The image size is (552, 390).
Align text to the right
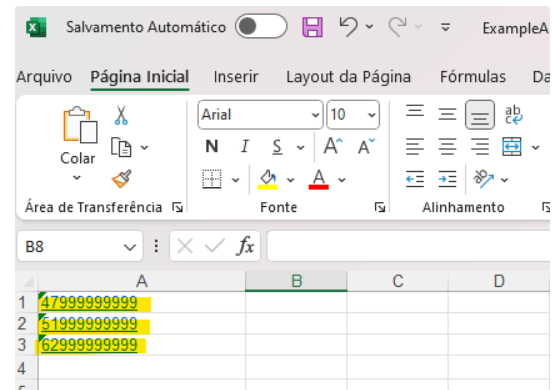[480, 146]
